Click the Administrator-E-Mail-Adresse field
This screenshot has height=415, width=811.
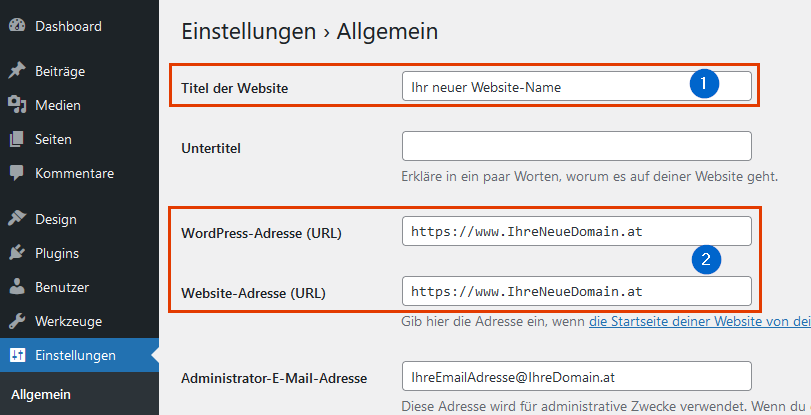[577, 376]
